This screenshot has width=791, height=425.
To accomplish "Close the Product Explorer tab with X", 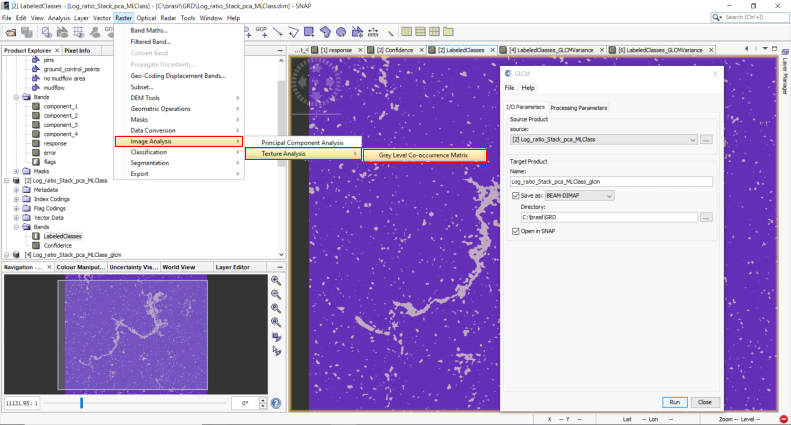I will click(59, 50).
